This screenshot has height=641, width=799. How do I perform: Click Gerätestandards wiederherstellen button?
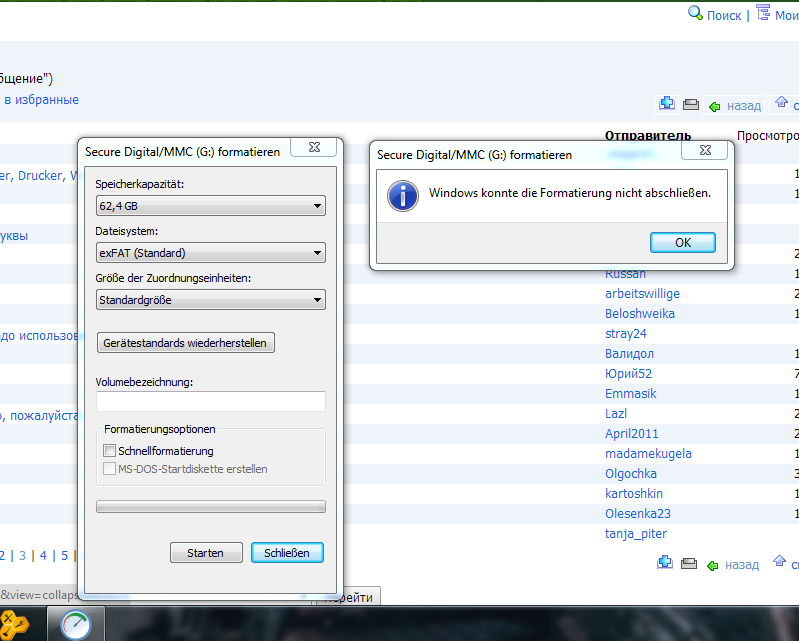coord(185,343)
